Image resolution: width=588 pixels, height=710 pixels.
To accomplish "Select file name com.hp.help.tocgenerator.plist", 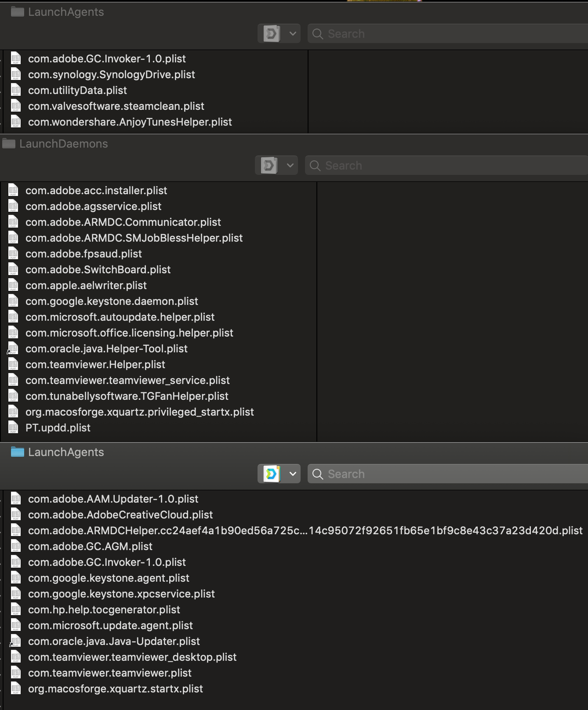I will 104,609.
